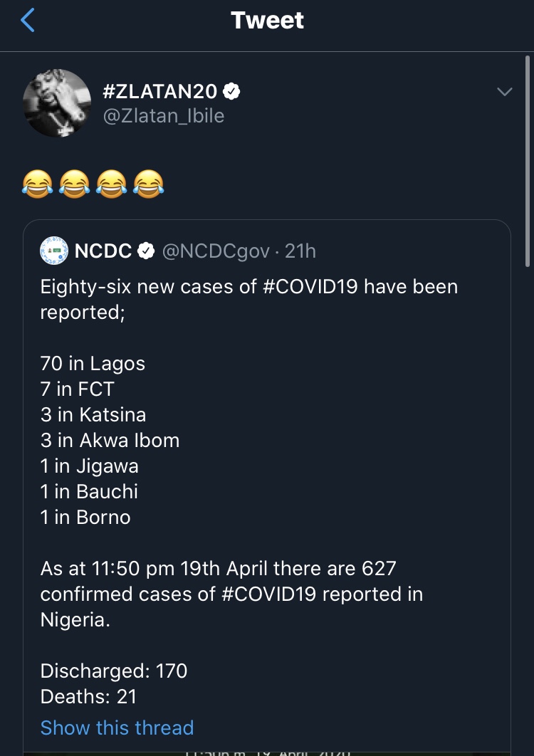The image size is (534, 756).
Task: Tap the last laughing emoji
Action: [x=149, y=184]
